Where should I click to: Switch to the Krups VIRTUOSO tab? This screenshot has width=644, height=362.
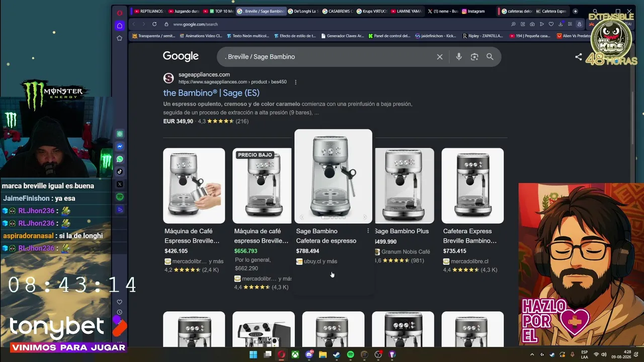372,11
